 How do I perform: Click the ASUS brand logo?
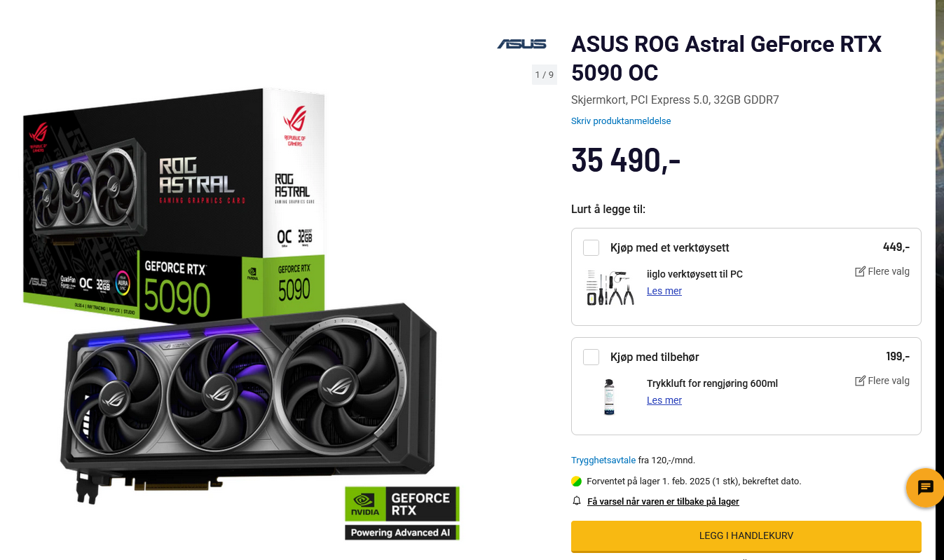coord(521,43)
